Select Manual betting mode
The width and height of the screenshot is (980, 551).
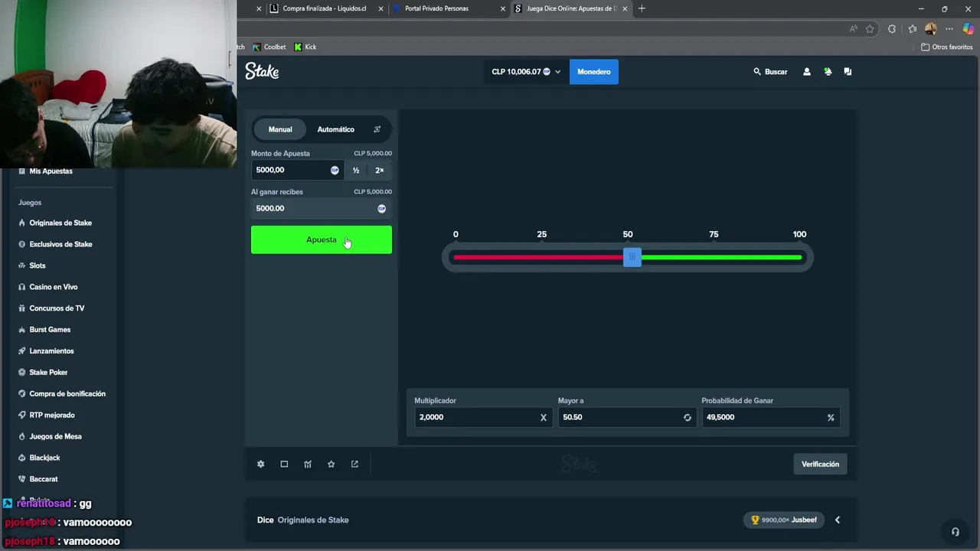[280, 129]
